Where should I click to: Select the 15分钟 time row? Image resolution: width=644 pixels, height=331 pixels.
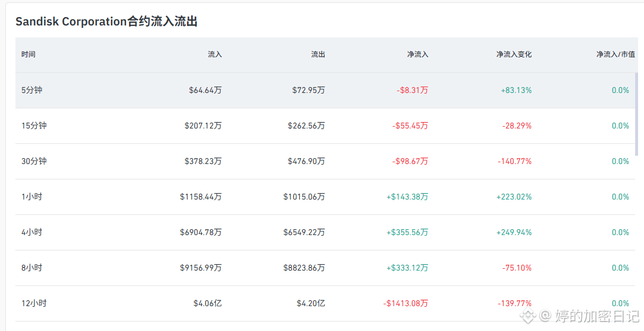click(325, 126)
